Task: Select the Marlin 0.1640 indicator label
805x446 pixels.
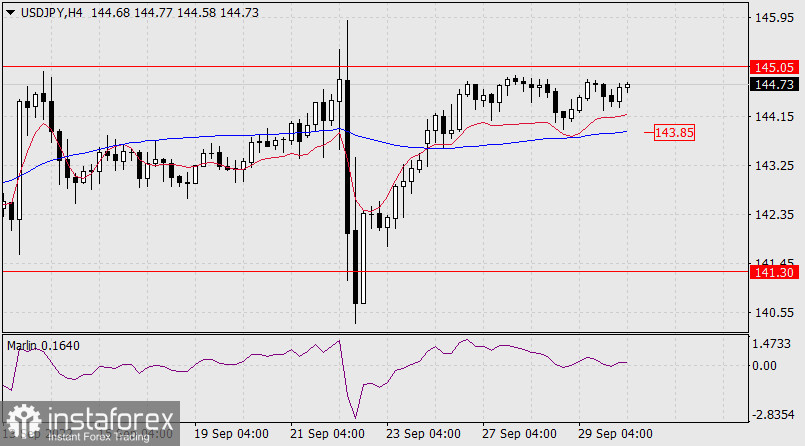Action: (43, 346)
